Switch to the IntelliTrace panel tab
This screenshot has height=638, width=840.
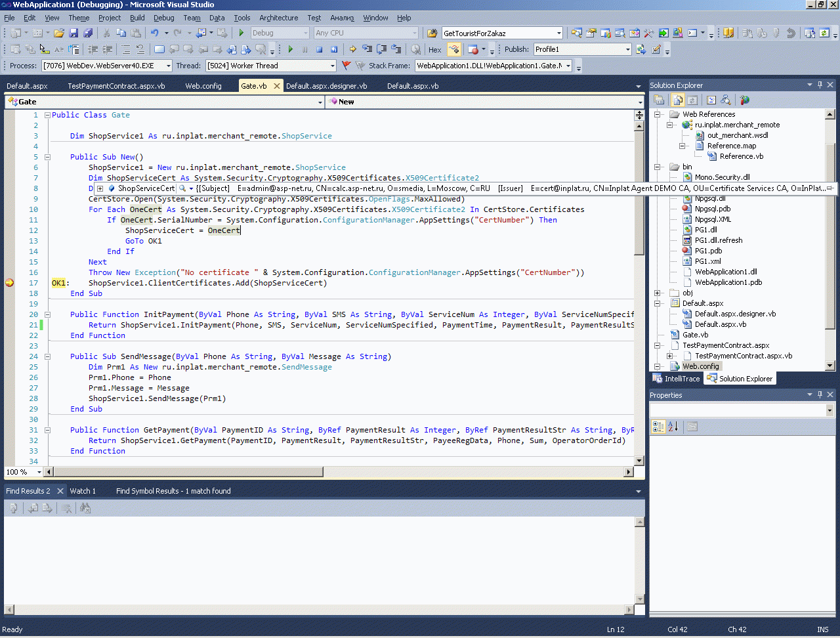tap(676, 379)
